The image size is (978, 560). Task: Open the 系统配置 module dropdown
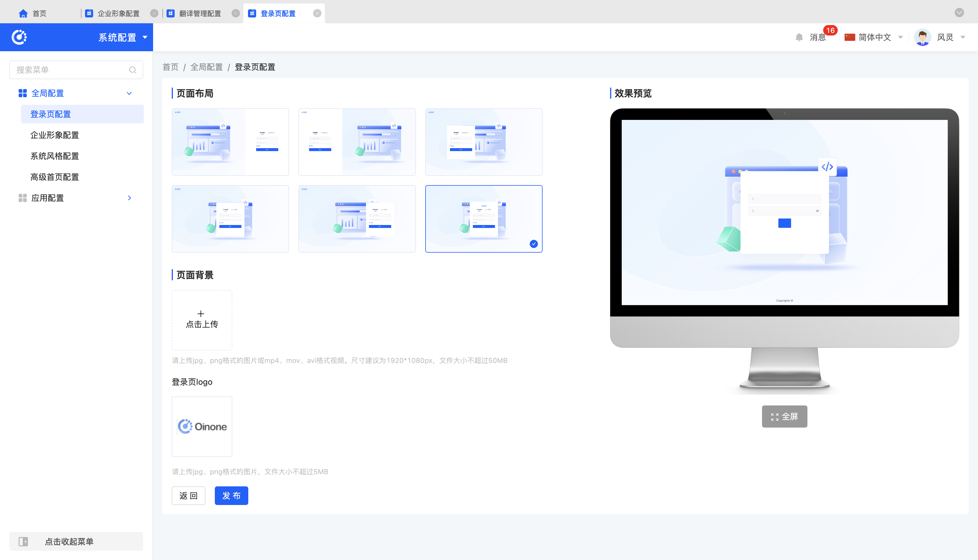pyautogui.click(x=122, y=37)
